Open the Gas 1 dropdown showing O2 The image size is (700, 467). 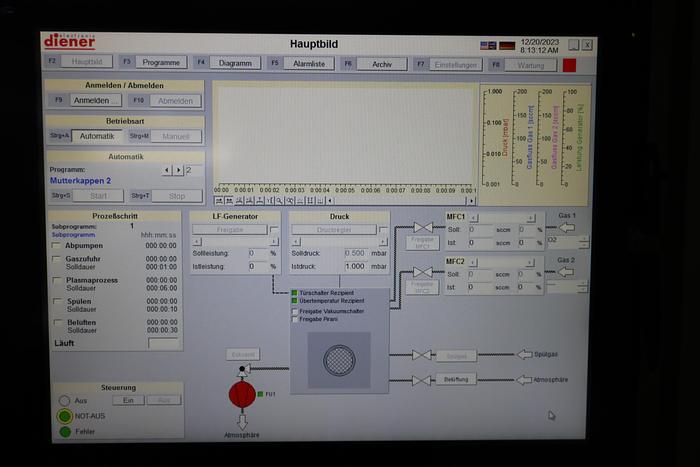(566, 241)
